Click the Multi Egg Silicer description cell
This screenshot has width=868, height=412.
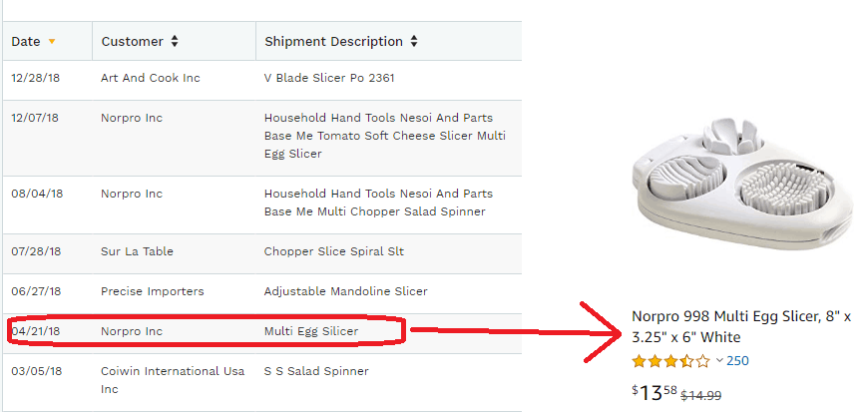[311, 331]
